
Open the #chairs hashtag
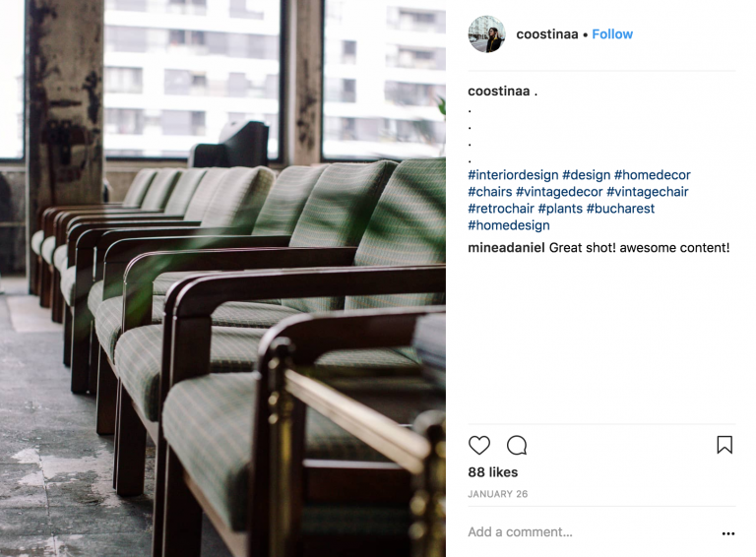pos(490,192)
